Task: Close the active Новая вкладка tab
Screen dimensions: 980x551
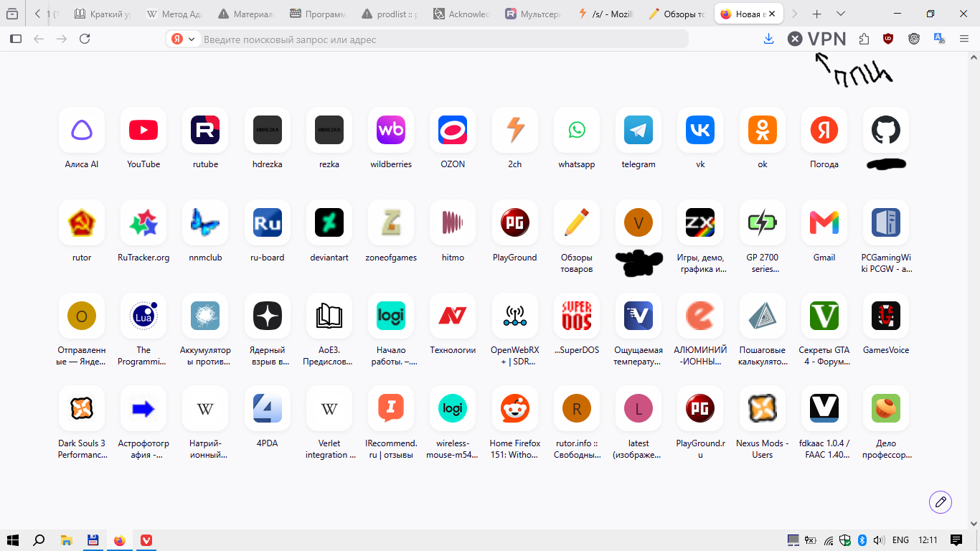Action: click(773, 14)
